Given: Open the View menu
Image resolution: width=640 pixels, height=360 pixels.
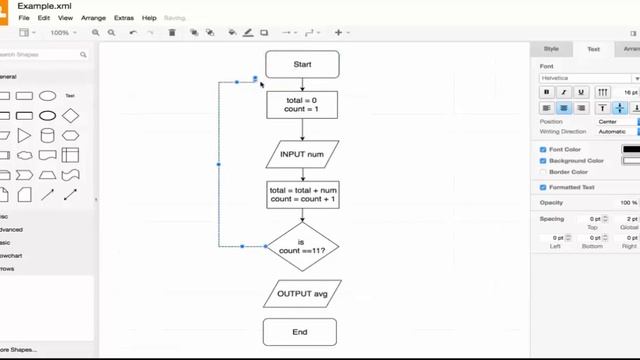Looking at the screenshot, I should (x=65, y=18).
